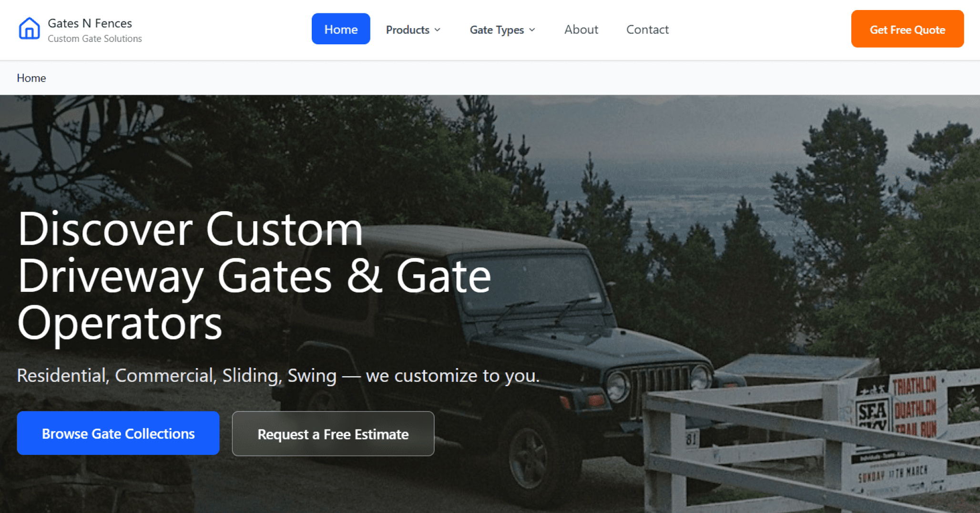The height and width of the screenshot is (513, 980).
Task: Click the white wooden fence in photo
Action: click(810, 443)
